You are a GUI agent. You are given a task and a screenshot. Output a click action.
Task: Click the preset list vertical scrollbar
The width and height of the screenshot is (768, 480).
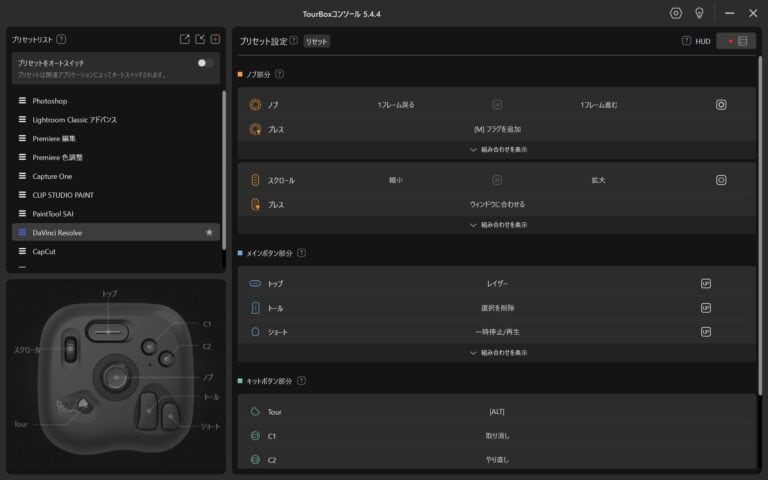(x=224, y=160)
